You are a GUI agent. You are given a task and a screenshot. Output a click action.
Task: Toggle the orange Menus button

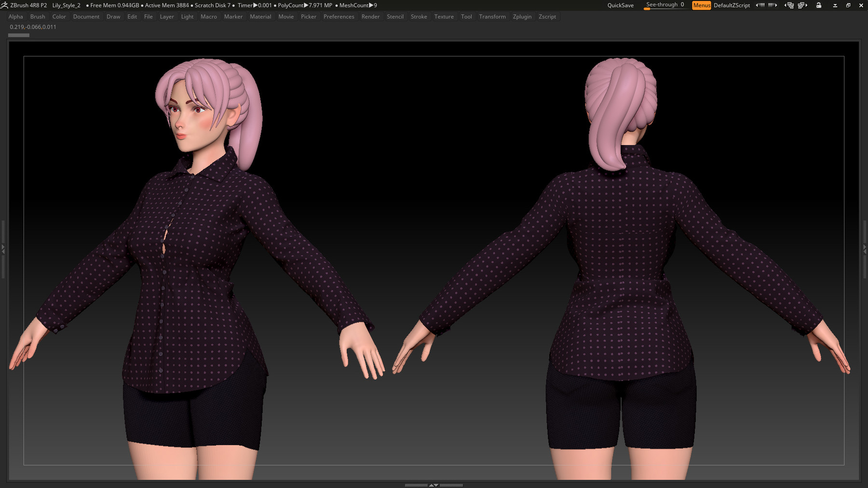pos(701,5)
